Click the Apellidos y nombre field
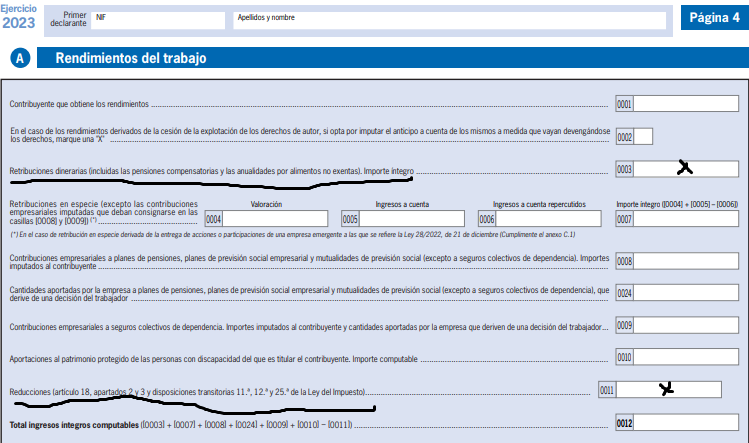 pos(449,21)
